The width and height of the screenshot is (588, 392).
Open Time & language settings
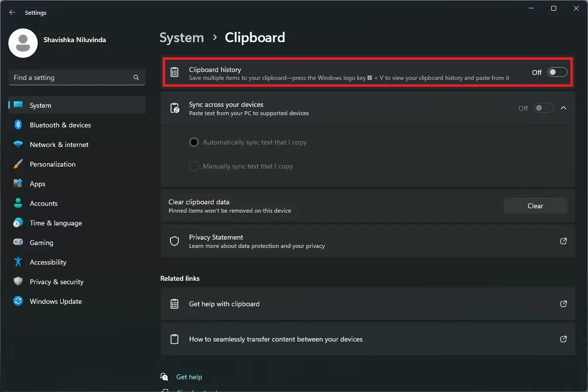tap(77, 223)
